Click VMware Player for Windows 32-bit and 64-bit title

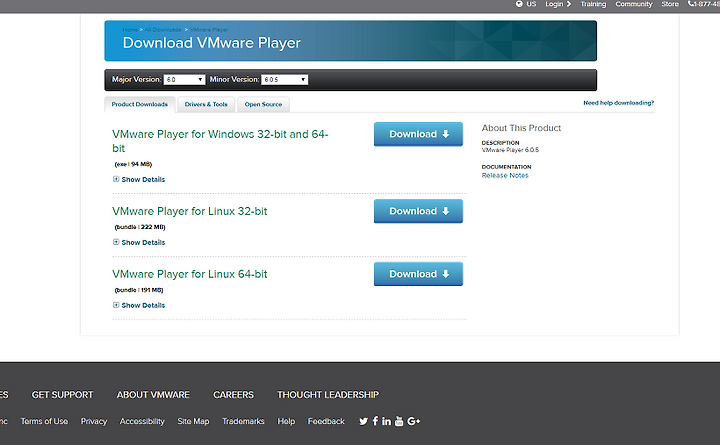point(220,141)
